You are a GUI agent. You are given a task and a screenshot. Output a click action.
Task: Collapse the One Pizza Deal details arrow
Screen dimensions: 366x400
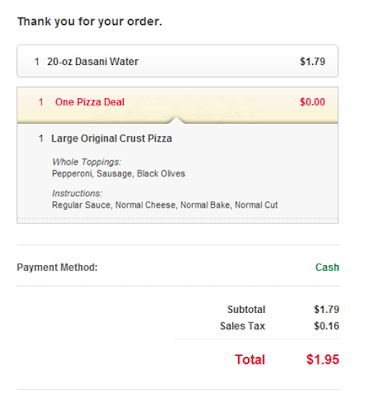coord(177,120)
